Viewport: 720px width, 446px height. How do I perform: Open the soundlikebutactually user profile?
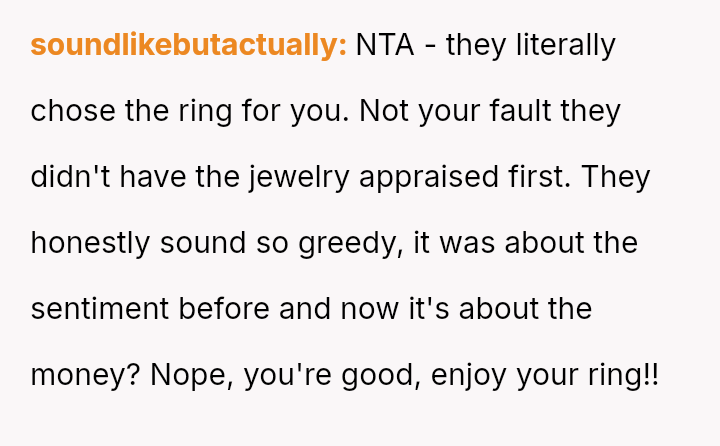189,45
